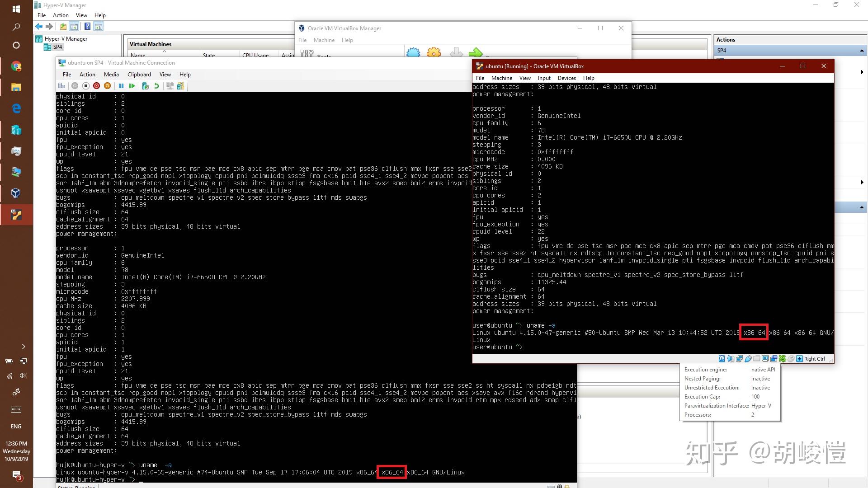
Task: Click the Ctrl+Alt+Delete icon in VM Connection toolbar
Action: [x=62, y=86]
